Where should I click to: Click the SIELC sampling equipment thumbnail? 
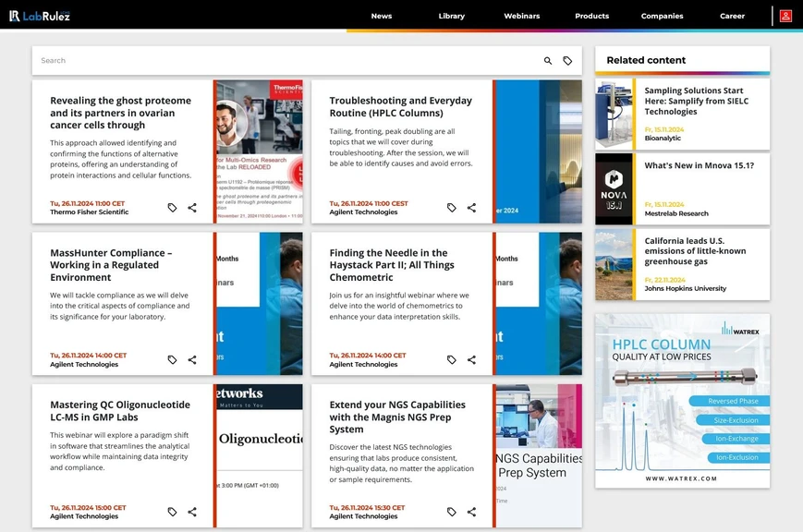(614, 115)
